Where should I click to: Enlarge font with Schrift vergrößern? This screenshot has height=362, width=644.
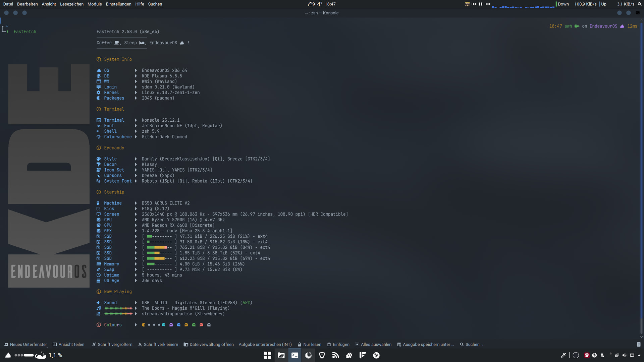[112, 345]
